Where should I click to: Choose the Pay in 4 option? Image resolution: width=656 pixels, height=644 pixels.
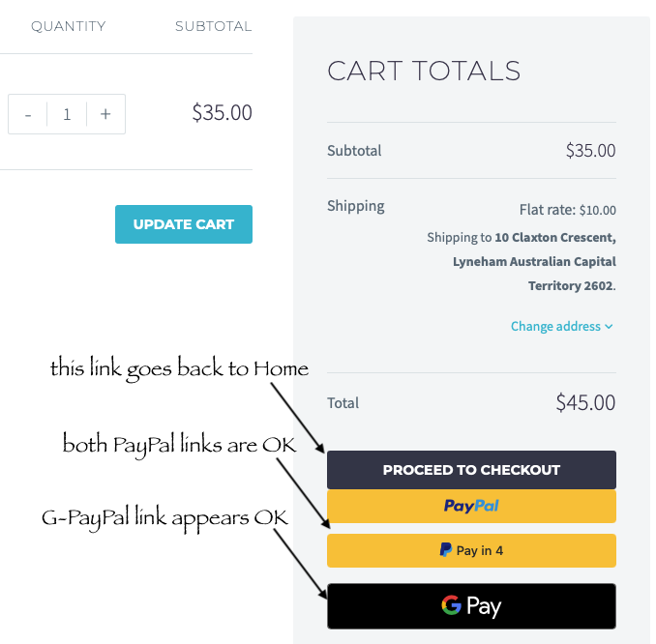coord(471,550)
